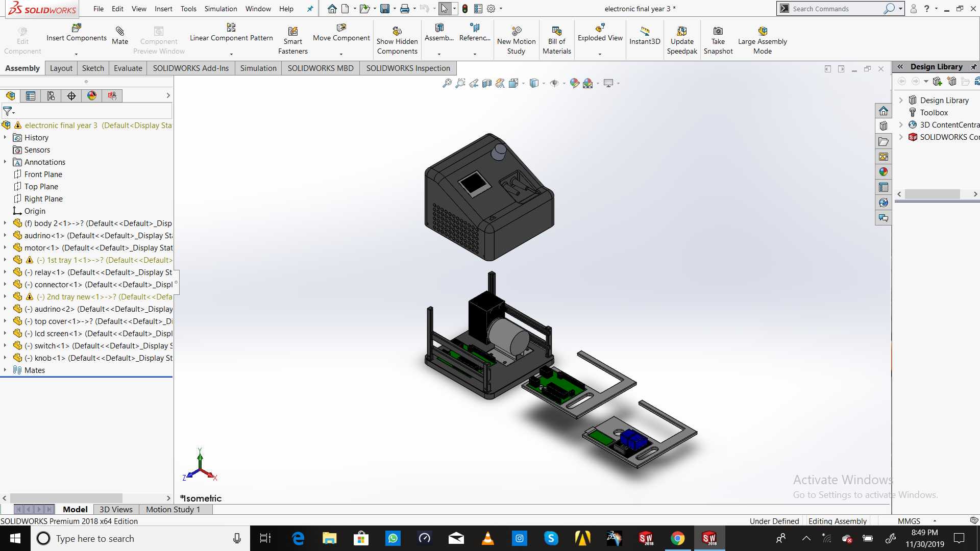Viewport: 980px width, 551px height.
Task: Open DimXpertManager tab icon
Action: click(71, 95)
